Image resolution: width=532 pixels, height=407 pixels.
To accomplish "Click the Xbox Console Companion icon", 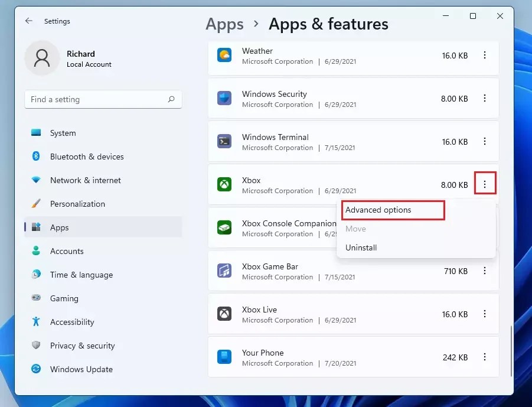I will [x=223, y=228].
